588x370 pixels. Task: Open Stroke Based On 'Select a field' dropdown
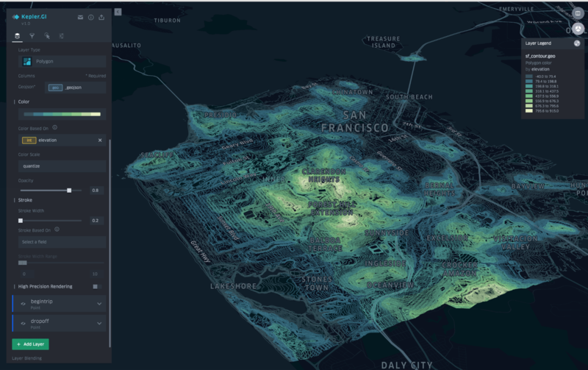coord(62,242)
